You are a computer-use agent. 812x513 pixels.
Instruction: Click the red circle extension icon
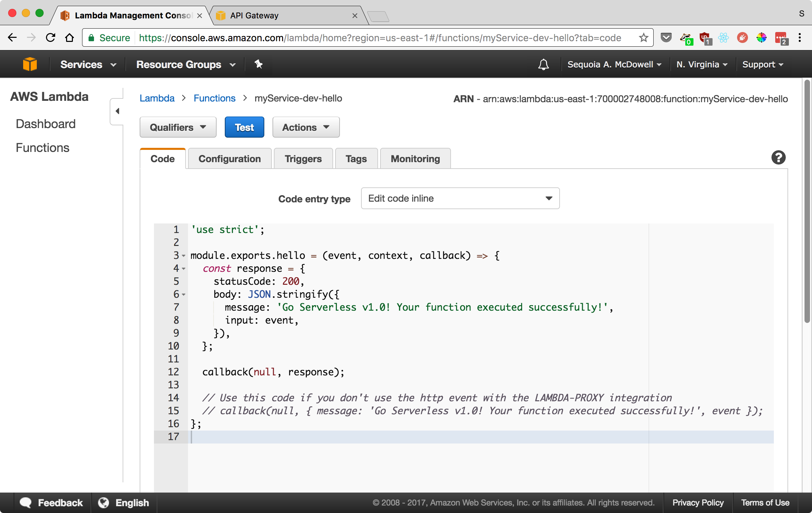[742, 37]
